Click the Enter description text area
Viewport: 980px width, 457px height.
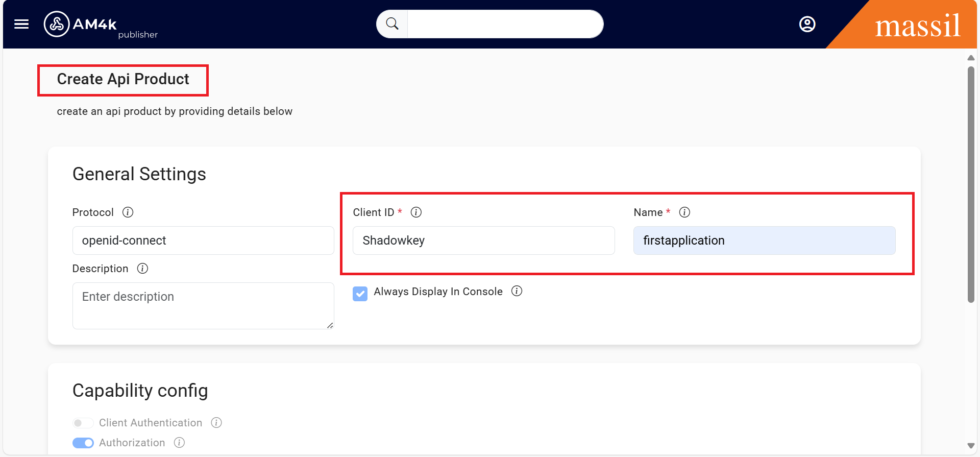pyautogui.click(x=203, y=305)
